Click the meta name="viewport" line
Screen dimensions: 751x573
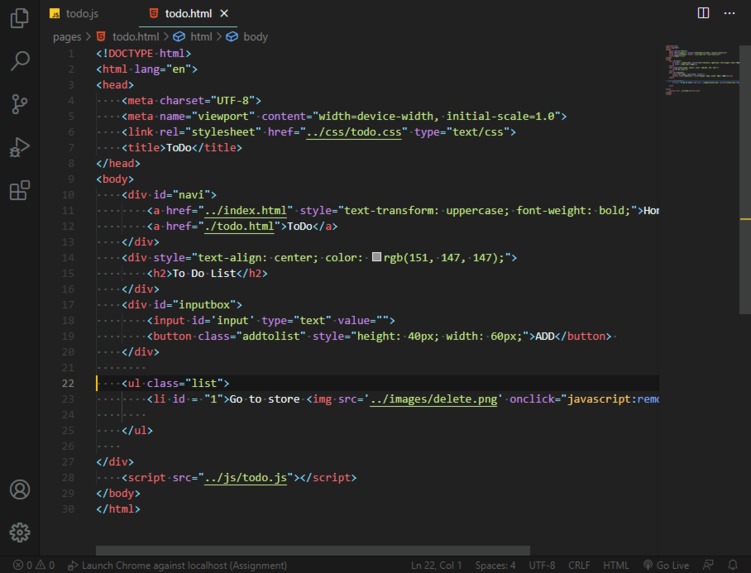(x=344, y=116)
